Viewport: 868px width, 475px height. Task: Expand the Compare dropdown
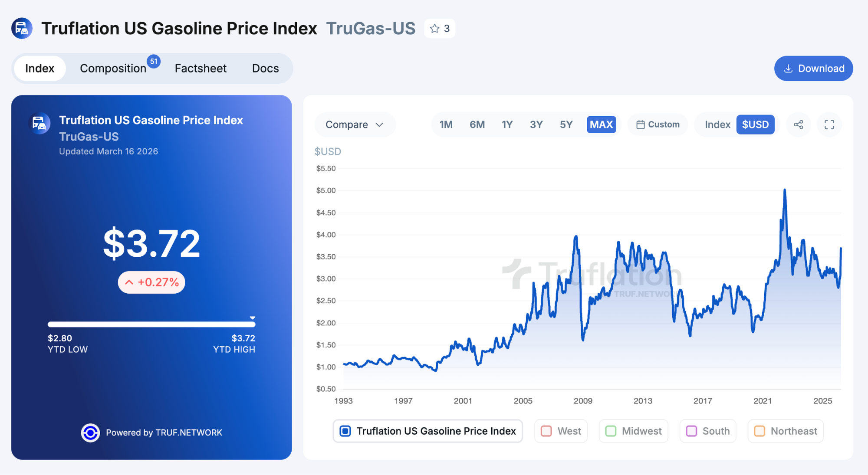(355, 125)
